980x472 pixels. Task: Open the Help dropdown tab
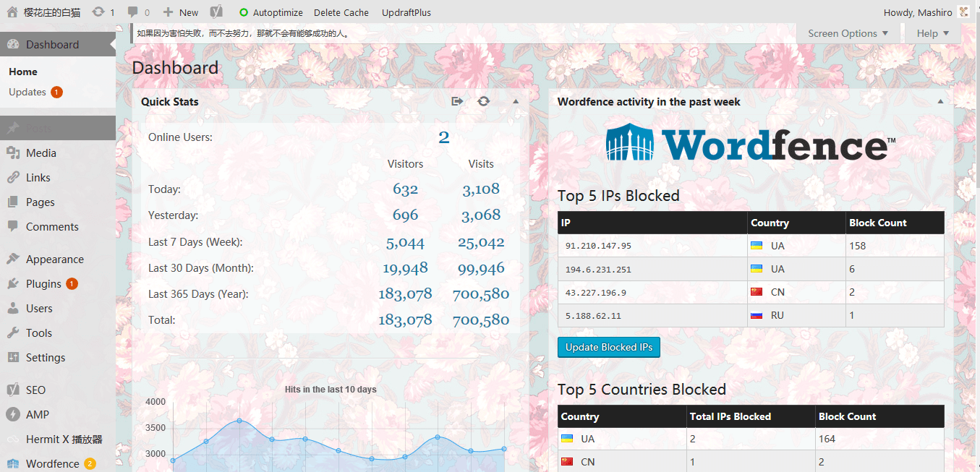click(933, 33)
